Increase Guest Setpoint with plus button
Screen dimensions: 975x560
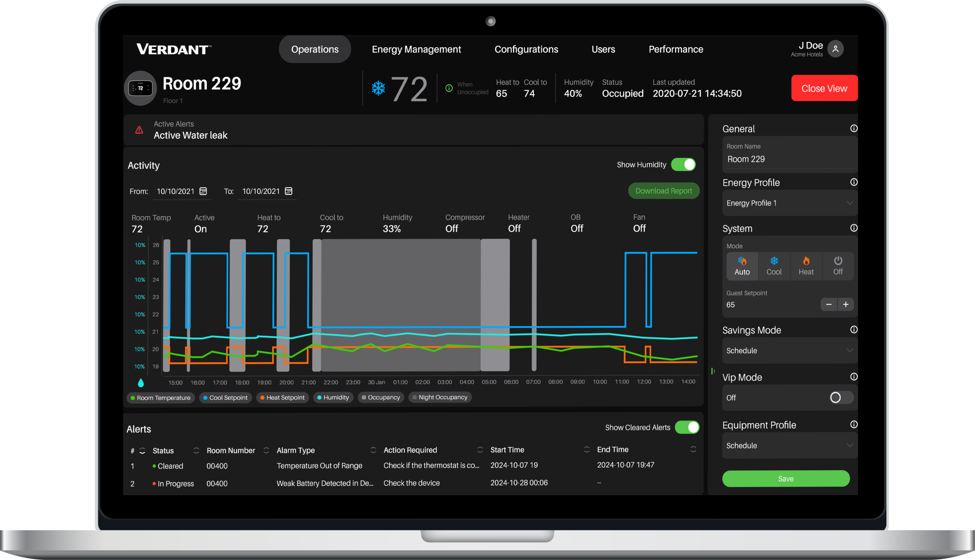pyautogui.click(x=846, y=305)
